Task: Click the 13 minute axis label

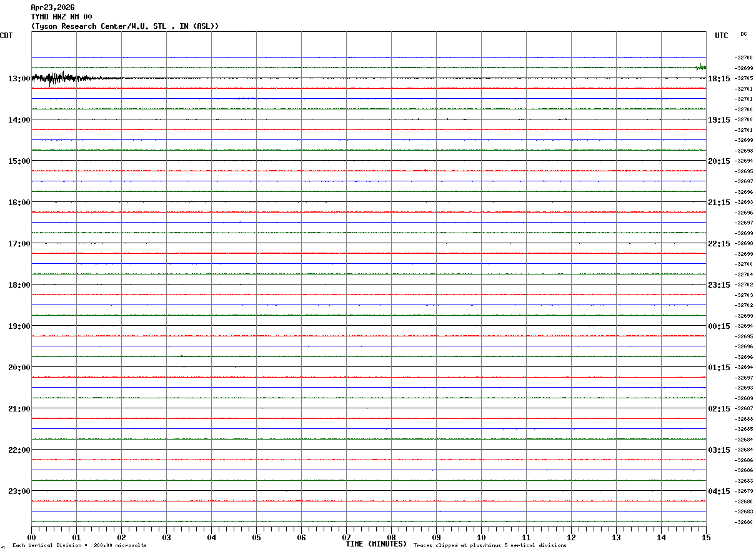Action: [617, 538]
